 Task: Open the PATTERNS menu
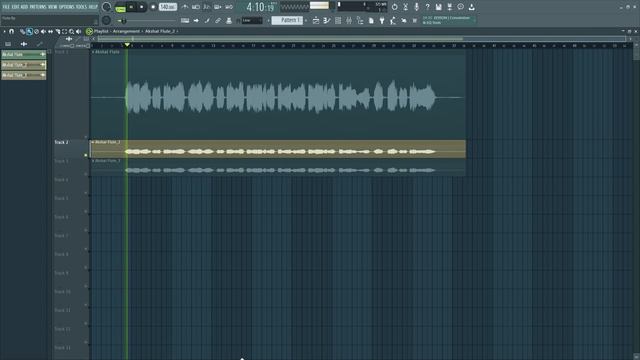[38, 7]
